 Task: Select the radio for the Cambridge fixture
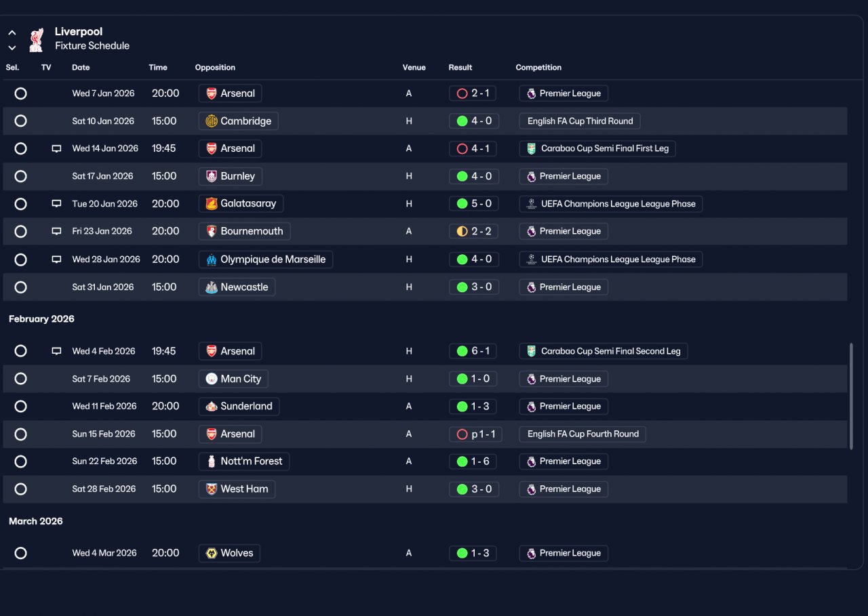(x=20, y=121)
